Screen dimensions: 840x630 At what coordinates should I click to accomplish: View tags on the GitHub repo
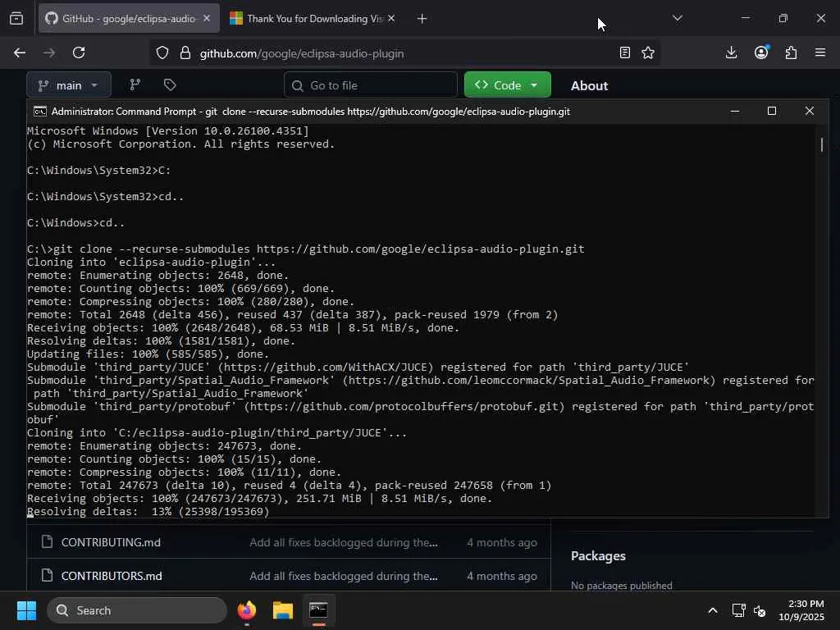[170, 85]
